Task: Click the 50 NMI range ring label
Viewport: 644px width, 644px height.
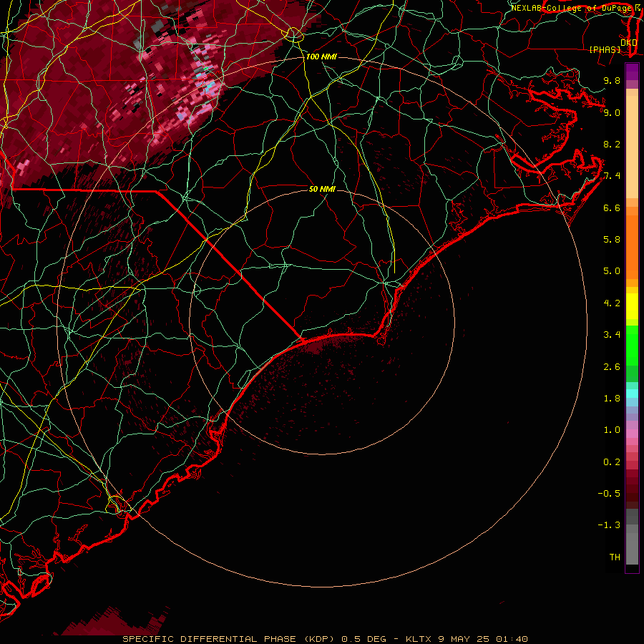Action: coord(322,189)
